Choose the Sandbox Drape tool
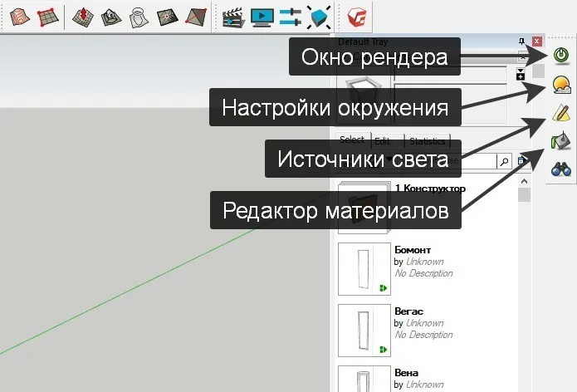The image size is (577, 392). pos(139,16)
